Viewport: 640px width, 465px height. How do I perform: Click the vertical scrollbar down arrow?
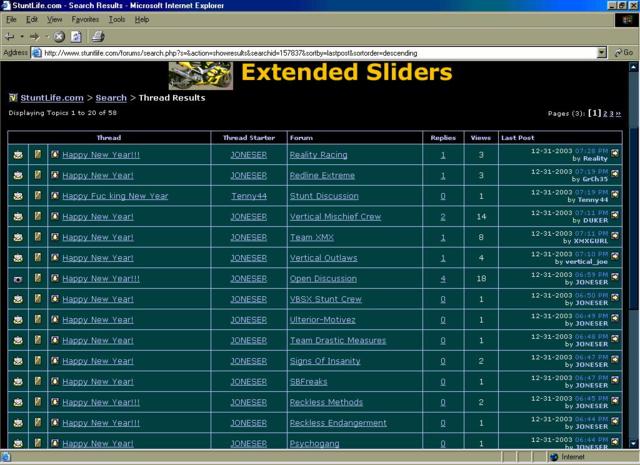click(634, 442)
